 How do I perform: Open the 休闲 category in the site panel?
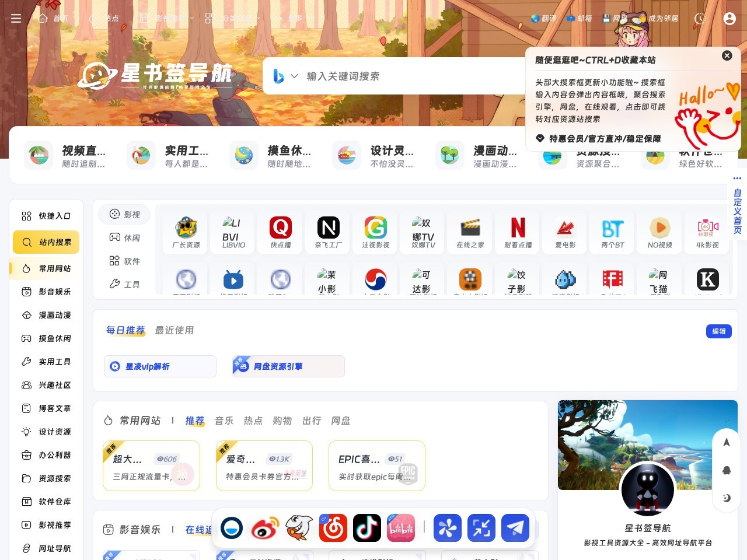pos(124,237)
